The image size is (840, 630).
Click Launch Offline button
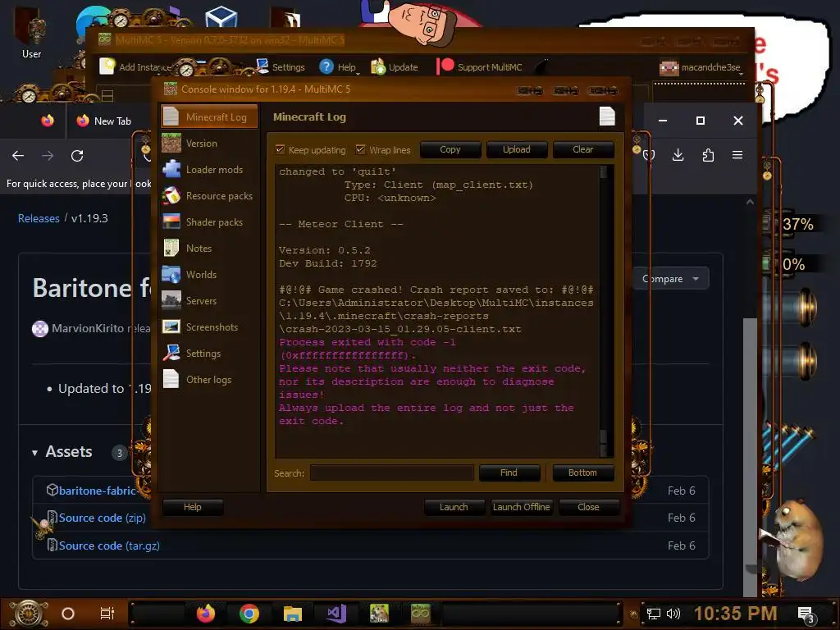pyautogui.click(x=521, y=507)
